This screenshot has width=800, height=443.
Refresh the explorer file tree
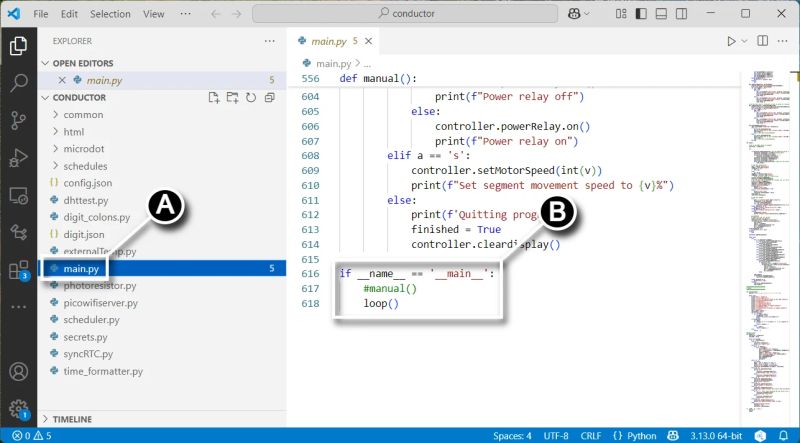[x=251, y=97]
